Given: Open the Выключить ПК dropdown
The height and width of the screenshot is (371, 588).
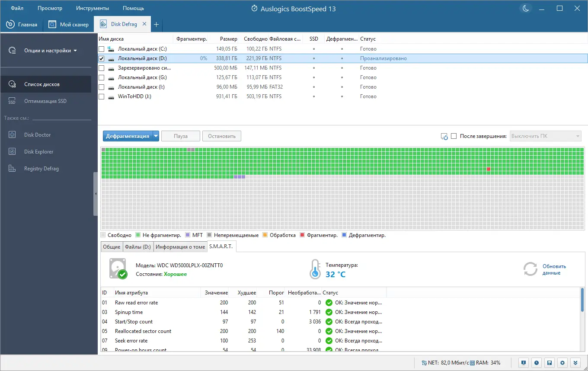Looking at the screenshot, I should (x=546, y=136).
